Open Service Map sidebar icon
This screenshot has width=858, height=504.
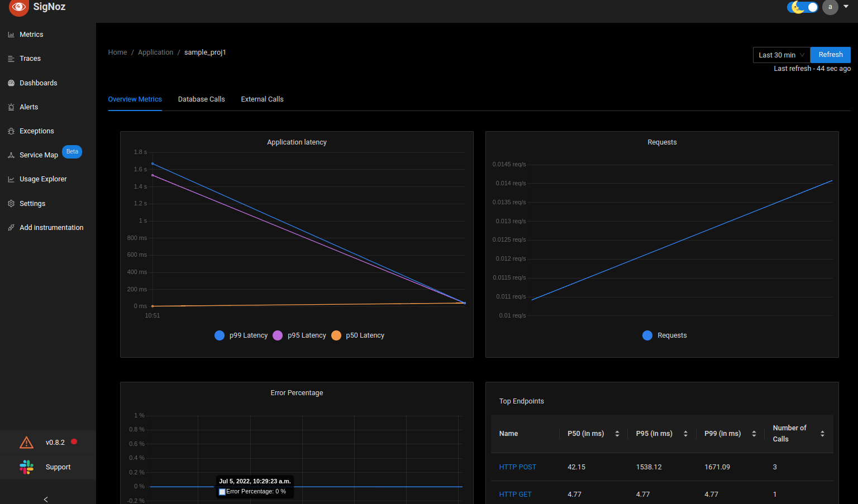(11, 155)
